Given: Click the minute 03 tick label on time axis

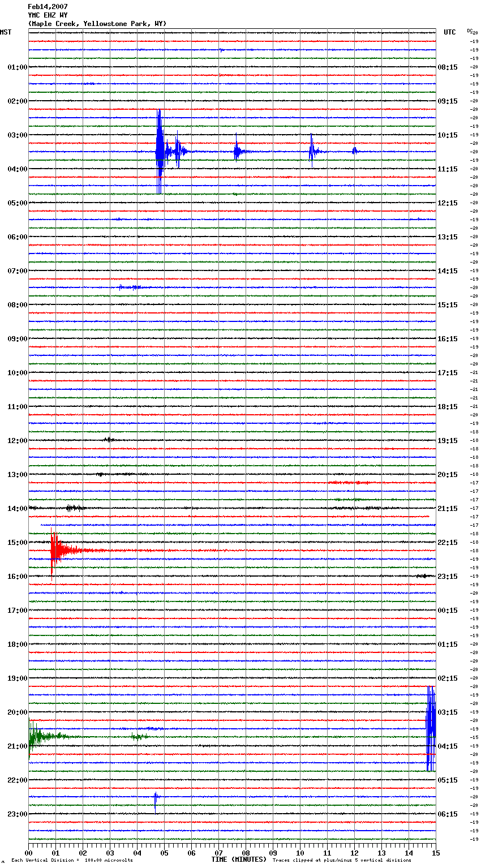Looking at the screenshot, I should pyautogui.click(x=110, y=853).
